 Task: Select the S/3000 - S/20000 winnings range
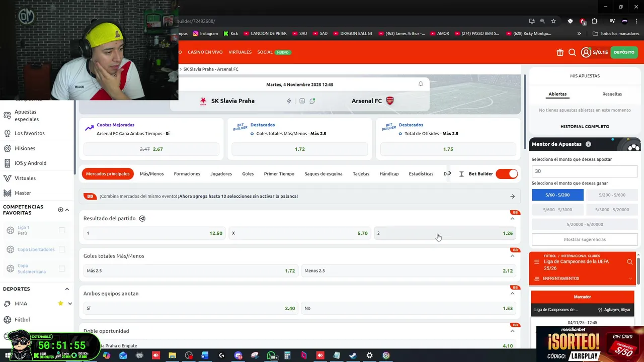612,210
